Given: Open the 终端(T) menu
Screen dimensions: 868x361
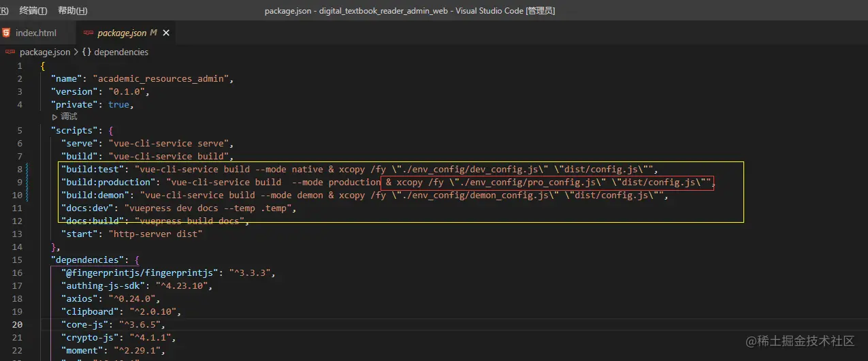Looking at the screenshot, I should click(x=33, y=11).
